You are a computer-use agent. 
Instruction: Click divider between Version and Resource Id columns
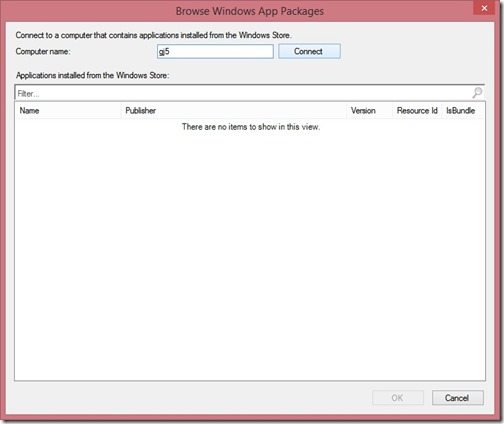(393, 110)
